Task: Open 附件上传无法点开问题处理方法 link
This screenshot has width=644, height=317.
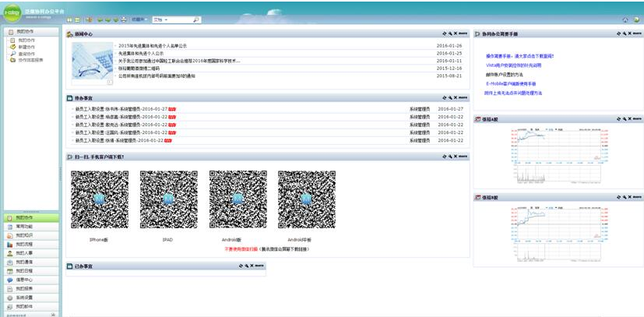Action: click(513, 93)
